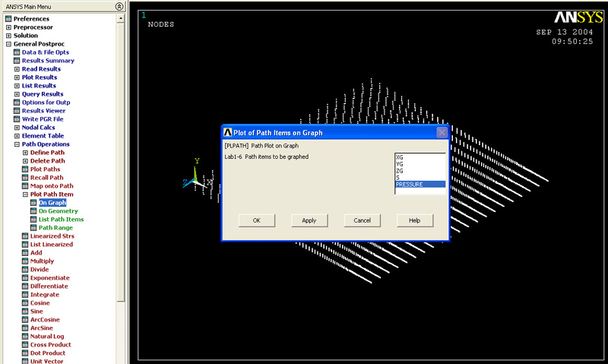Viewport: 608px width, 364px height.
Task: Expand the Preprocessor tree node
Action: click(8, 27)
